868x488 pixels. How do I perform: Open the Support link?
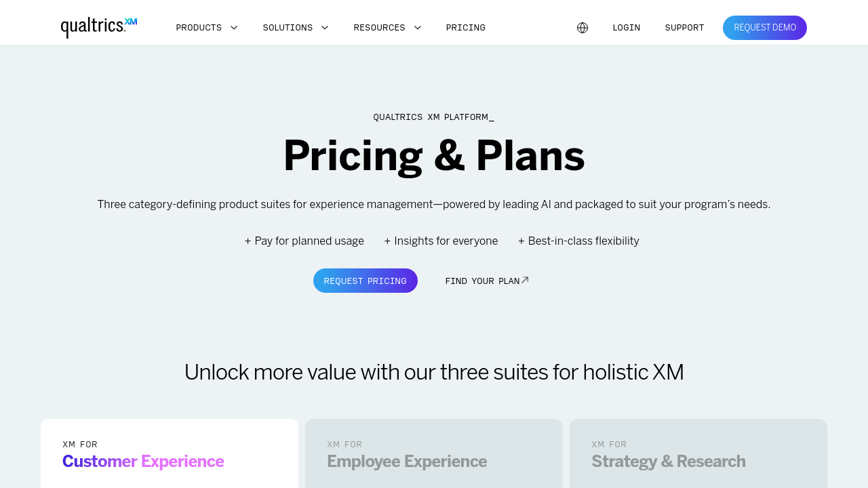pyautogui.click(x=684, y=28)
